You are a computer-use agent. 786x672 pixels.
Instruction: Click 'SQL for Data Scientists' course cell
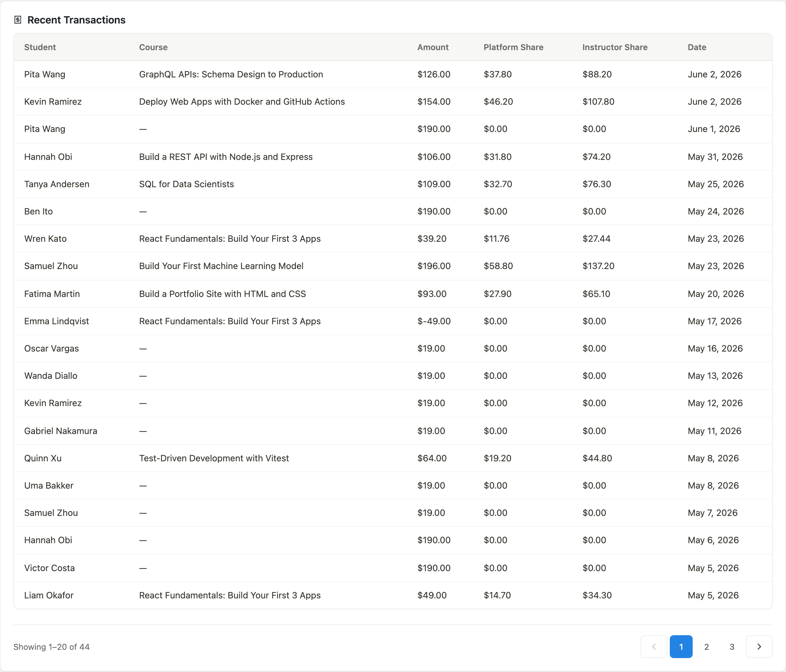coord(187,184)
